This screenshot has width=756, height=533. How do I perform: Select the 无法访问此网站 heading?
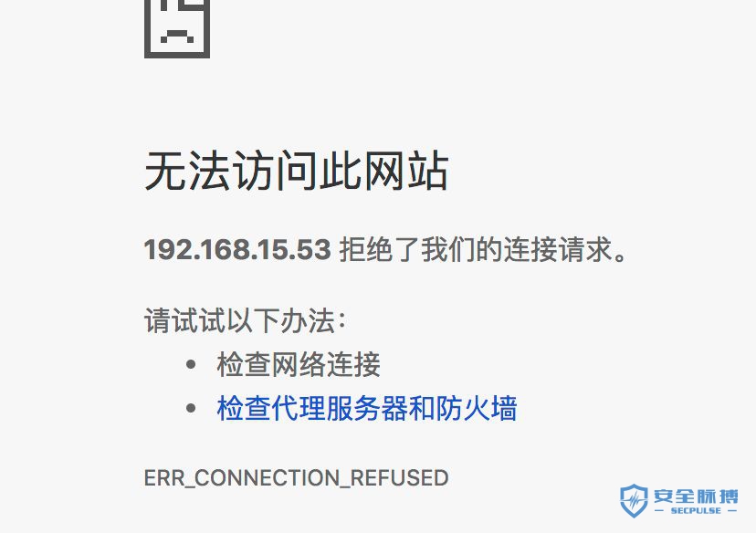coord(297,171)
